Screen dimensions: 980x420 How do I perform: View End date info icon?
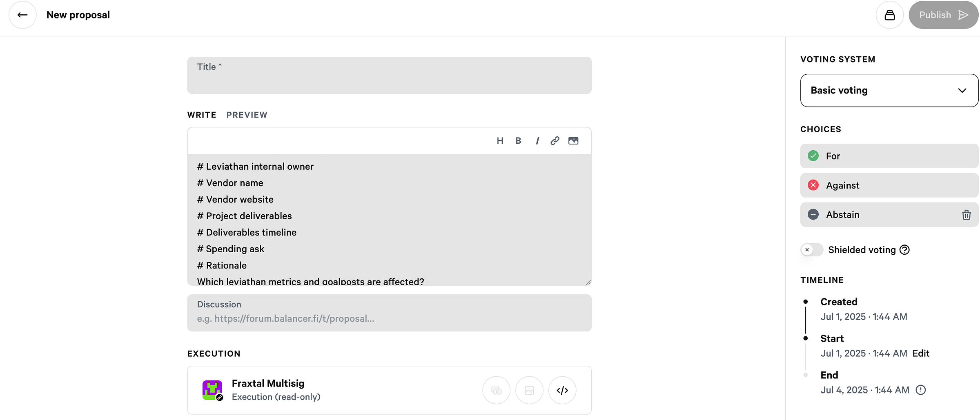coord(920,390)
